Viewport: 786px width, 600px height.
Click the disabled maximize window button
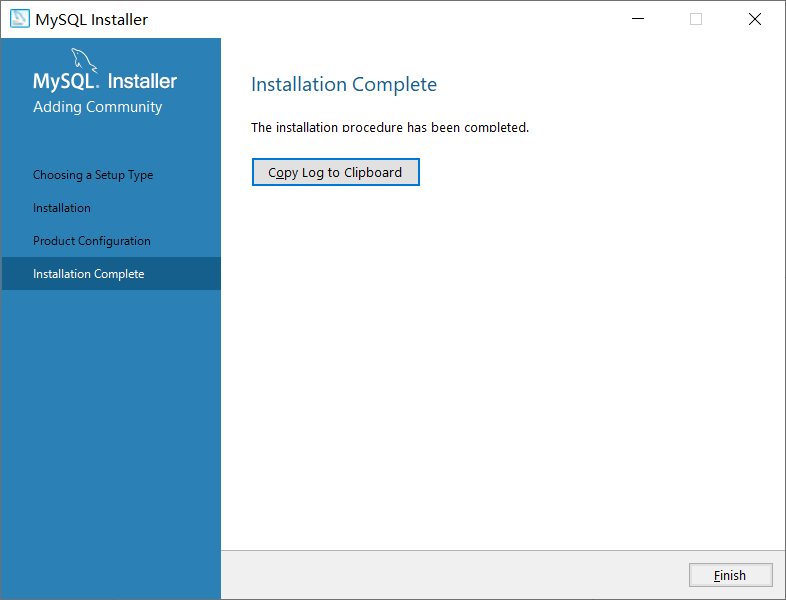[x=696, y=19]
